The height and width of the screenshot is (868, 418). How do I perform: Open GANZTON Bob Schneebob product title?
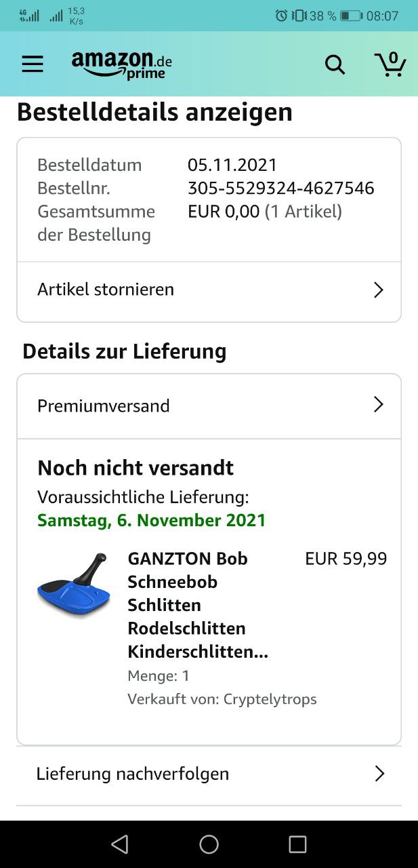198,605
